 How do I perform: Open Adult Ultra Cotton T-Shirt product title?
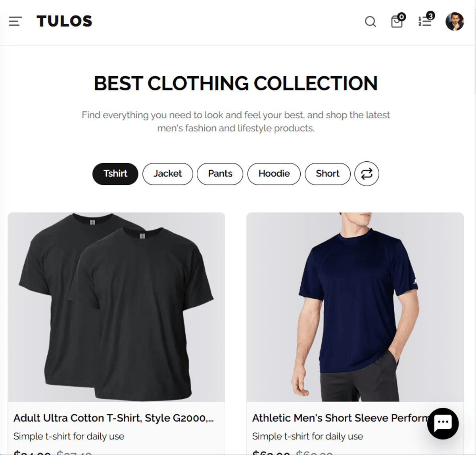[113, 418]
